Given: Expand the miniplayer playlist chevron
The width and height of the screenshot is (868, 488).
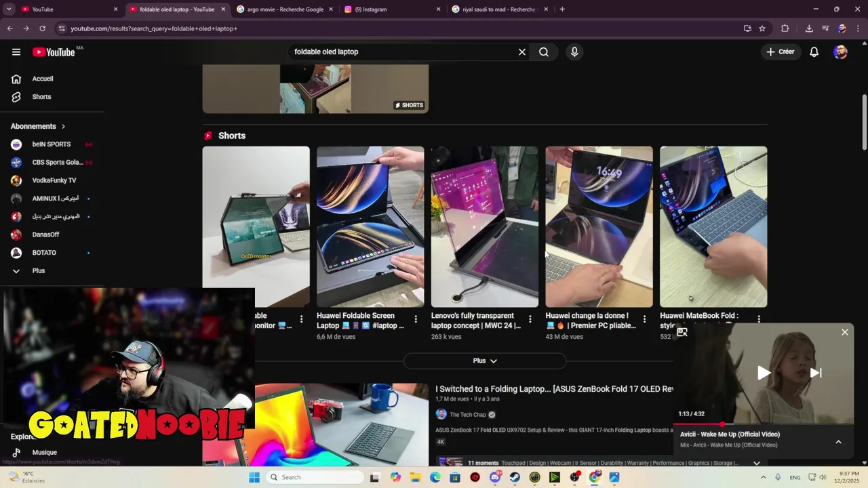Looking at the screenshot, I should 839,442.
